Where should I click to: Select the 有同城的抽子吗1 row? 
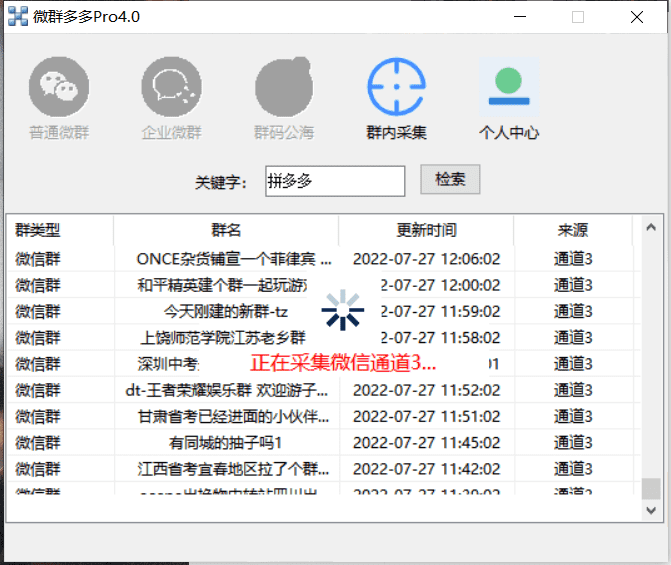[x=225, y=442]
